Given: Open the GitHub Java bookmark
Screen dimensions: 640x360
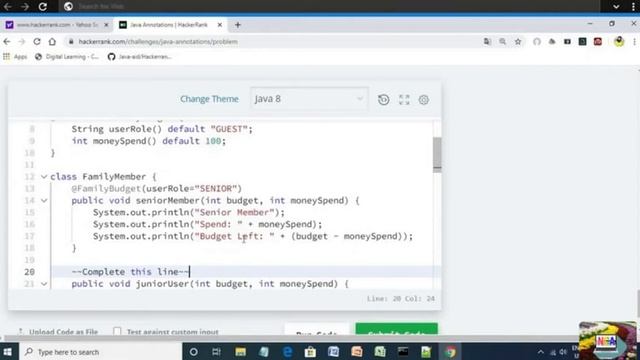Looking at the screenshot, I should point(140,57).
